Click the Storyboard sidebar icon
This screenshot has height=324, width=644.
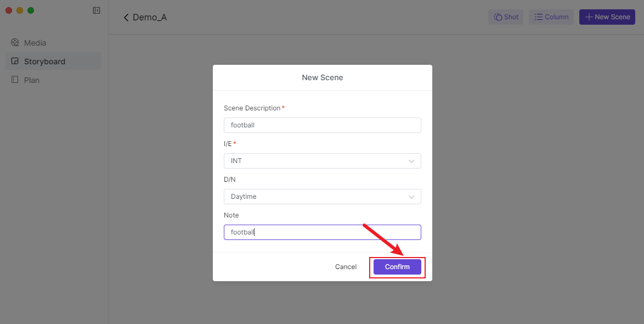15,62
